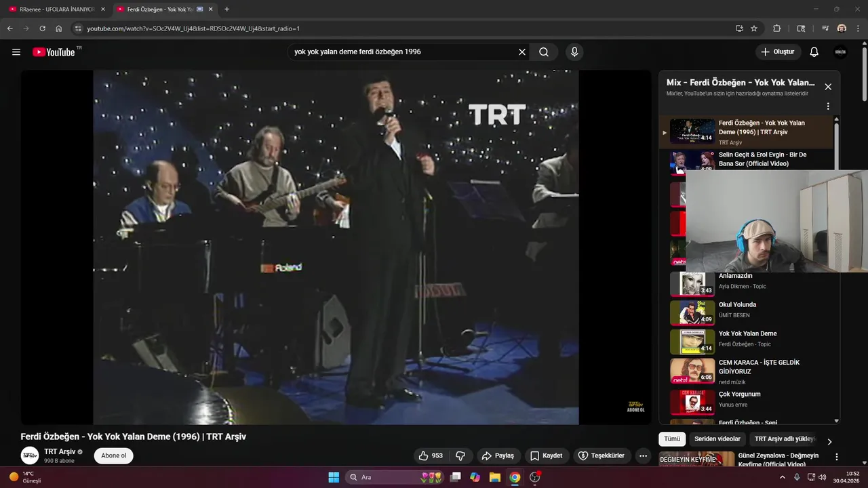Like the video with thumbs up

coord(431,455)
